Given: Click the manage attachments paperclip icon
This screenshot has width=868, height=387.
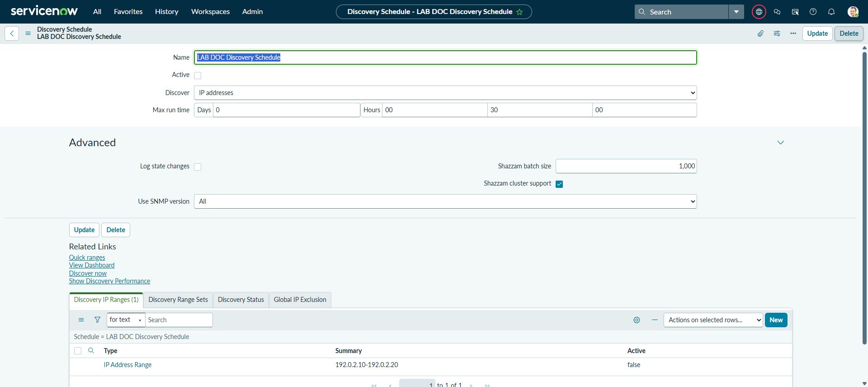Looking at the screenshot, I should 760,33.
